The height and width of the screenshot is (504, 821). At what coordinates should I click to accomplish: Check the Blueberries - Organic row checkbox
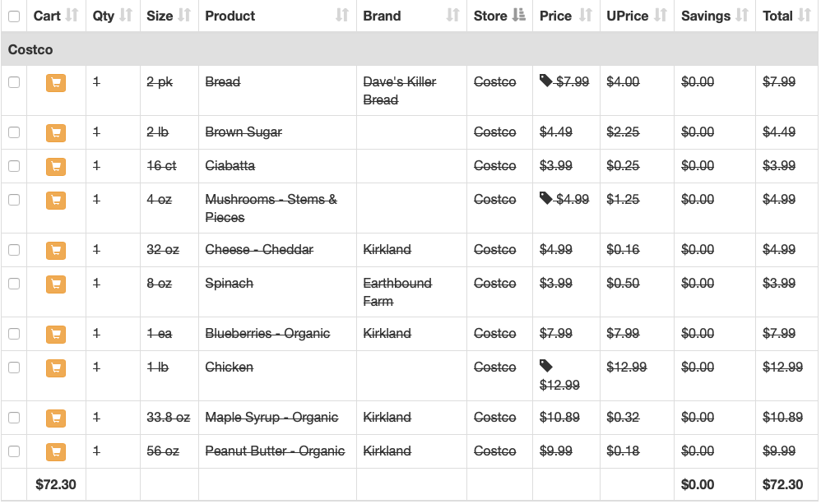[14, 334]
